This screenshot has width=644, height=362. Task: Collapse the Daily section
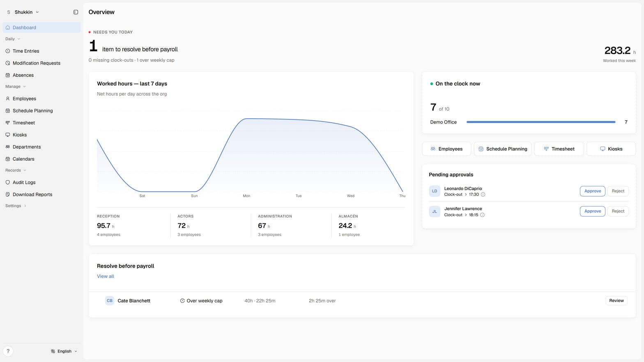(13, 39)
